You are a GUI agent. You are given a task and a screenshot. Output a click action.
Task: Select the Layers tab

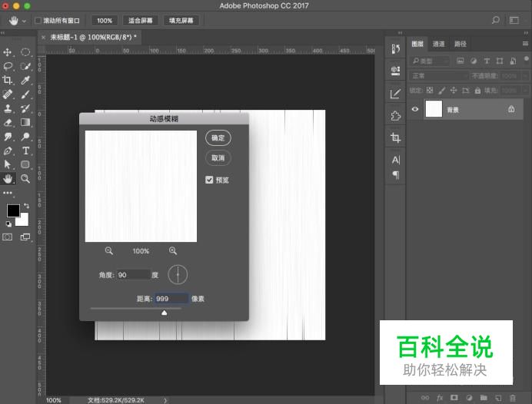[417, 44]
